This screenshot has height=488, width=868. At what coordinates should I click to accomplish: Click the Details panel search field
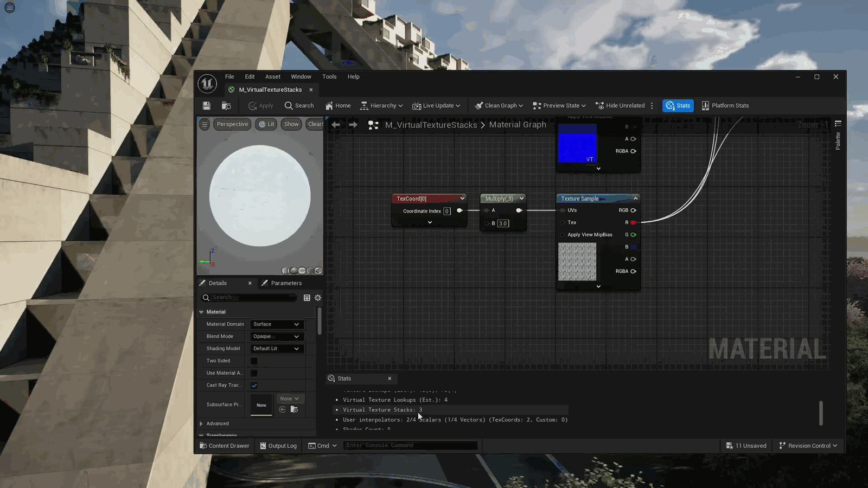250,298
